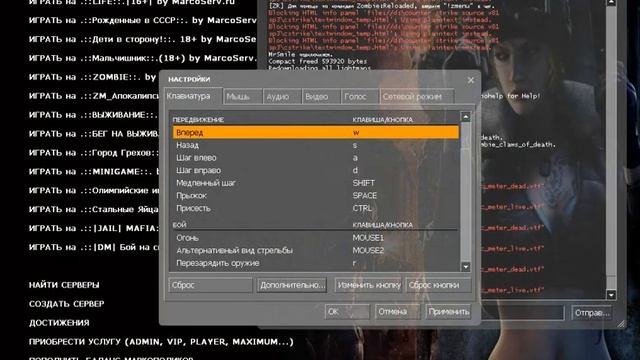The width and height of the screenshot is (640, 360).
Task: Confirm settings with OK button
Action: click(347, 312)
